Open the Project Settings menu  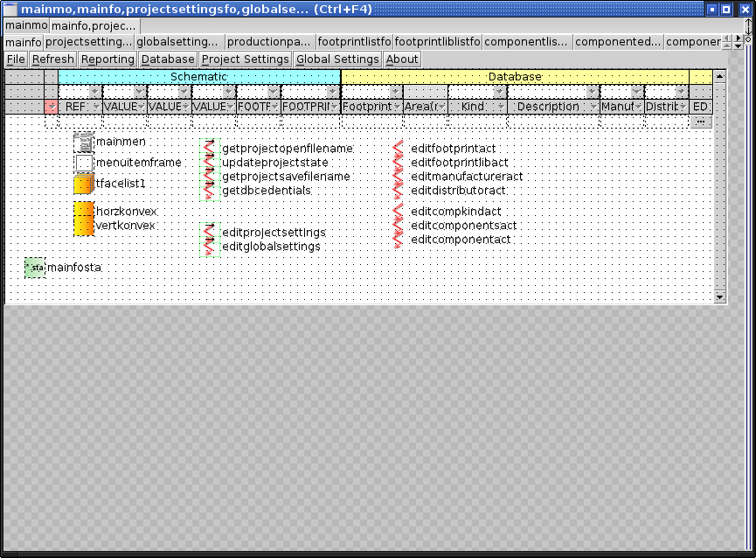245,59
